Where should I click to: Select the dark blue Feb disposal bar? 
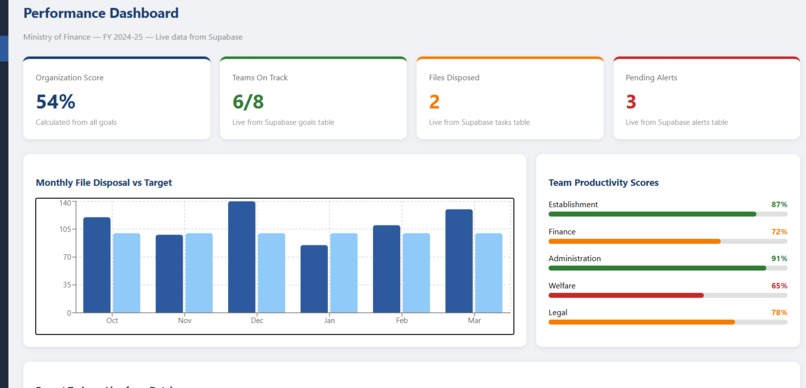pyautogui.click(x=387, y=269)
